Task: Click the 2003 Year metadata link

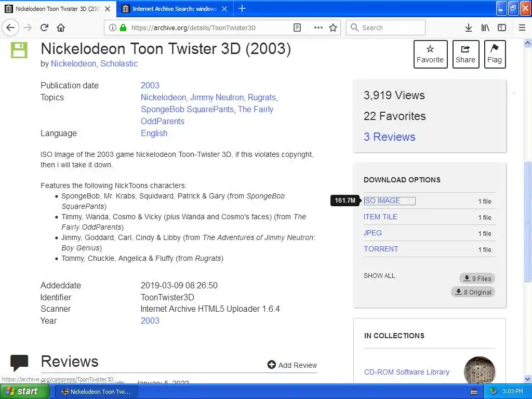Action: [x=150, y=321]
